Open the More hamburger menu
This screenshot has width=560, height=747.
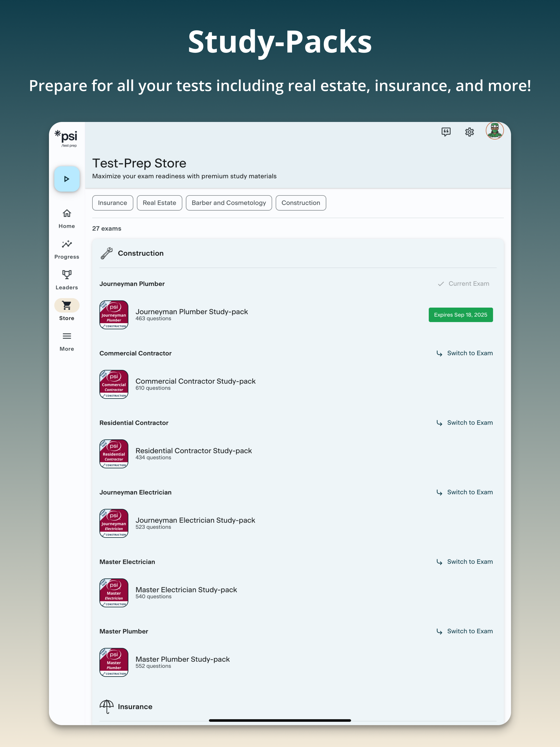(67, 342)
